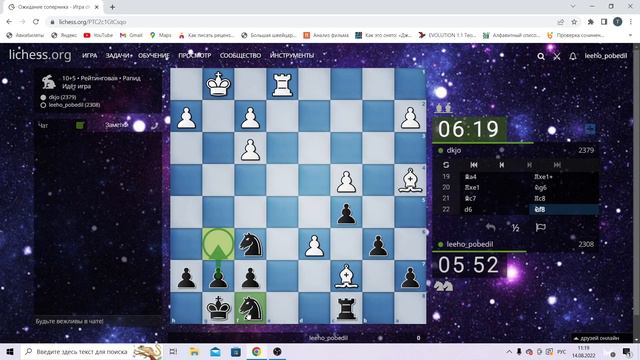Switch to the Чат tab

43,125
